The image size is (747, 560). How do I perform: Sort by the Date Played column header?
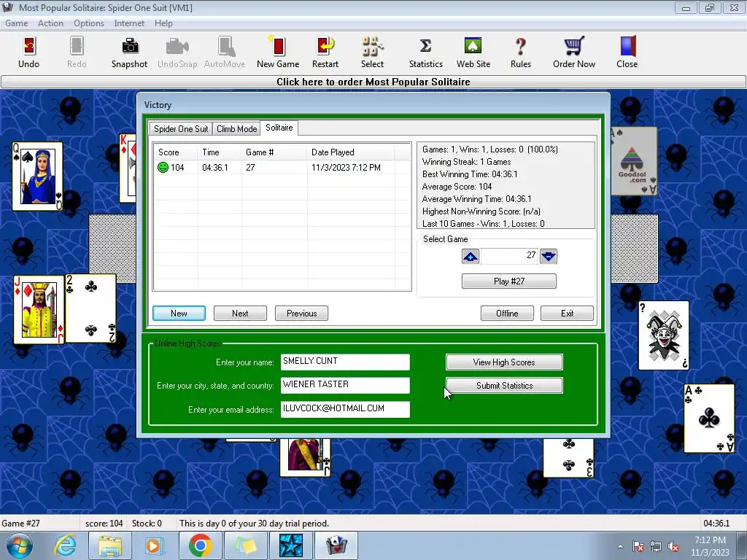tap(350, 152)
